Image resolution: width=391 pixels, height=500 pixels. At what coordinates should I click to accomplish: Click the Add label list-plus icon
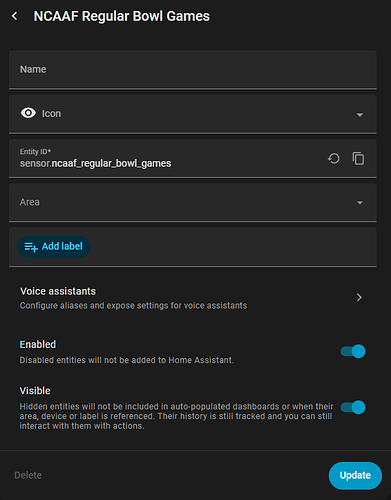tap(31, 247)
